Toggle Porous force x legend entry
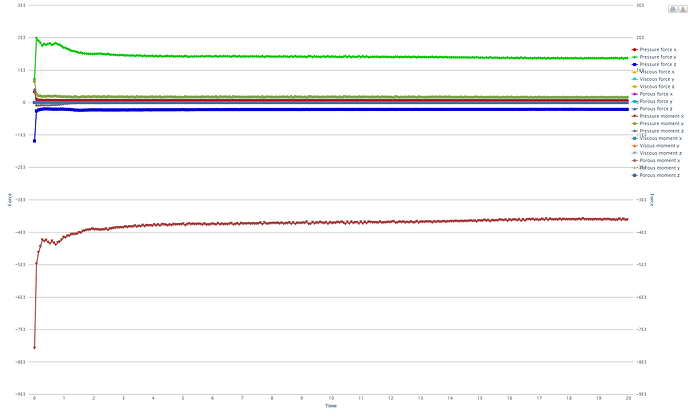This screenshot has width=690, height=417. click(652, 94)
